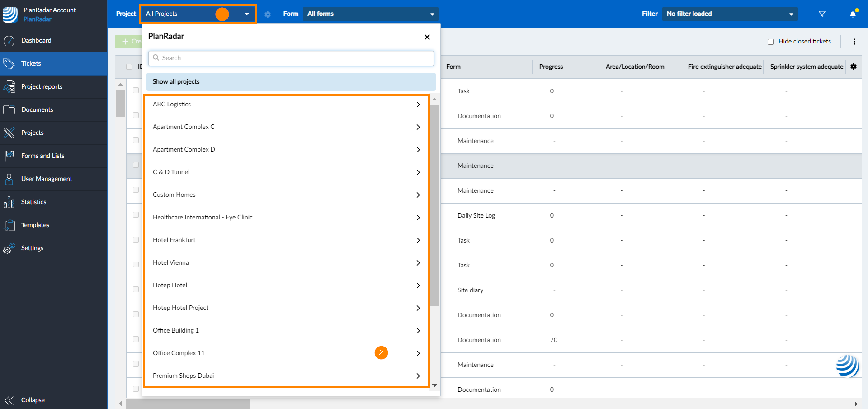Check the select-all tickets header checkbox
868x409 pixels.
[x=129, y=67]
